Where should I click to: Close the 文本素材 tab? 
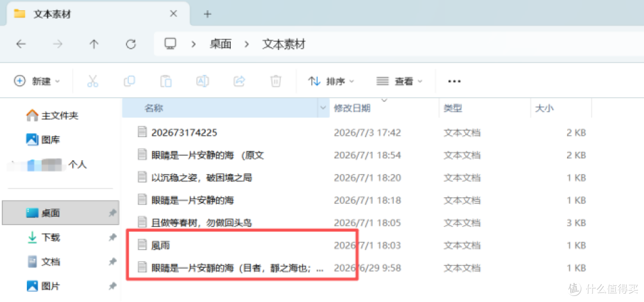174,14
